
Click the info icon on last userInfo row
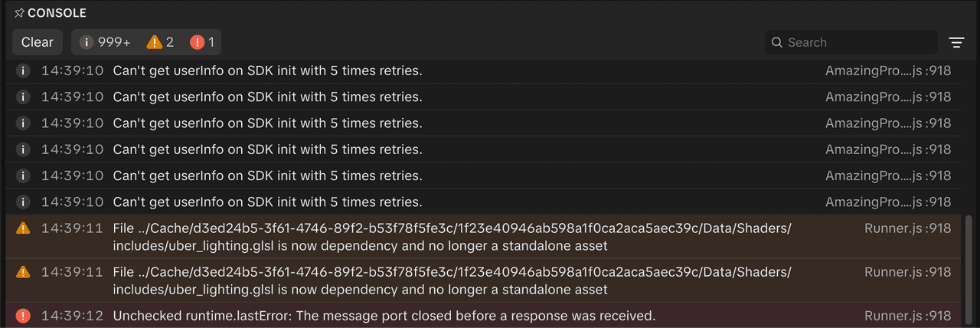tap(23, 202)
